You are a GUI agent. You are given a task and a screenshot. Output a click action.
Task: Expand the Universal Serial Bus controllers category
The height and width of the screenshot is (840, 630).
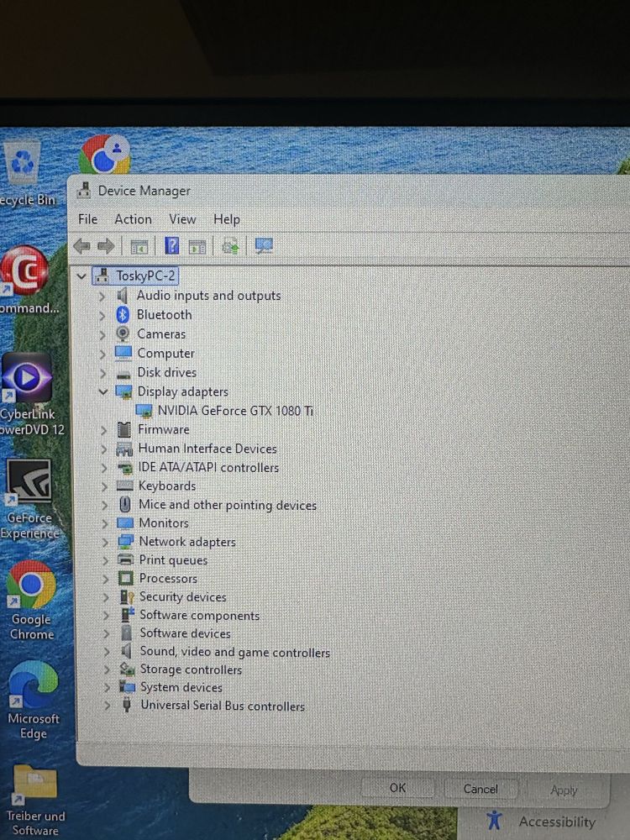tap(108, 706)
